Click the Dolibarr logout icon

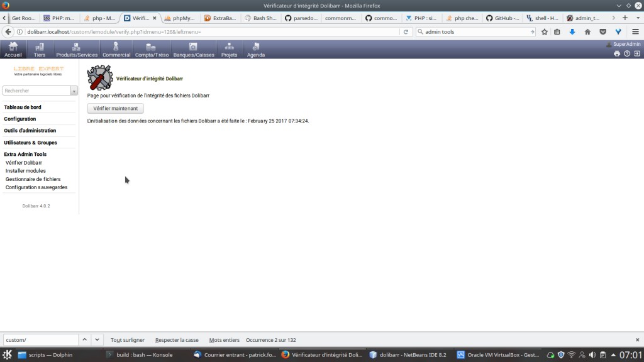click(x=637, y=53)
